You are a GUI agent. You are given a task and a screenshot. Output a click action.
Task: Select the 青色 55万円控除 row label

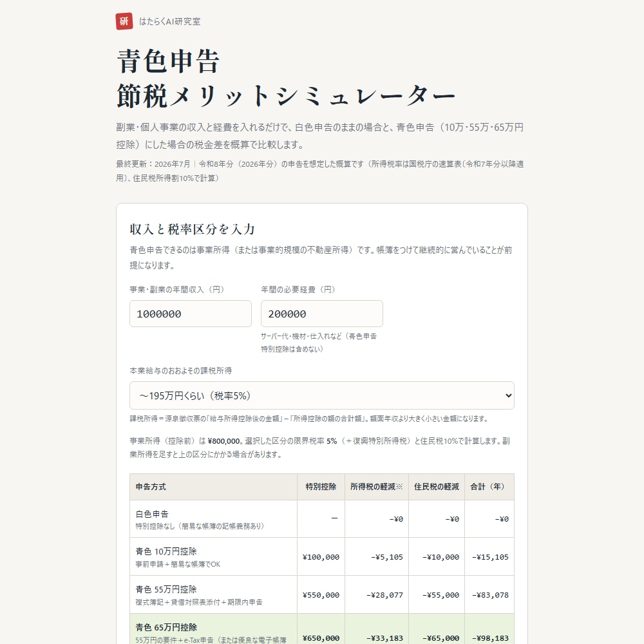166,589
